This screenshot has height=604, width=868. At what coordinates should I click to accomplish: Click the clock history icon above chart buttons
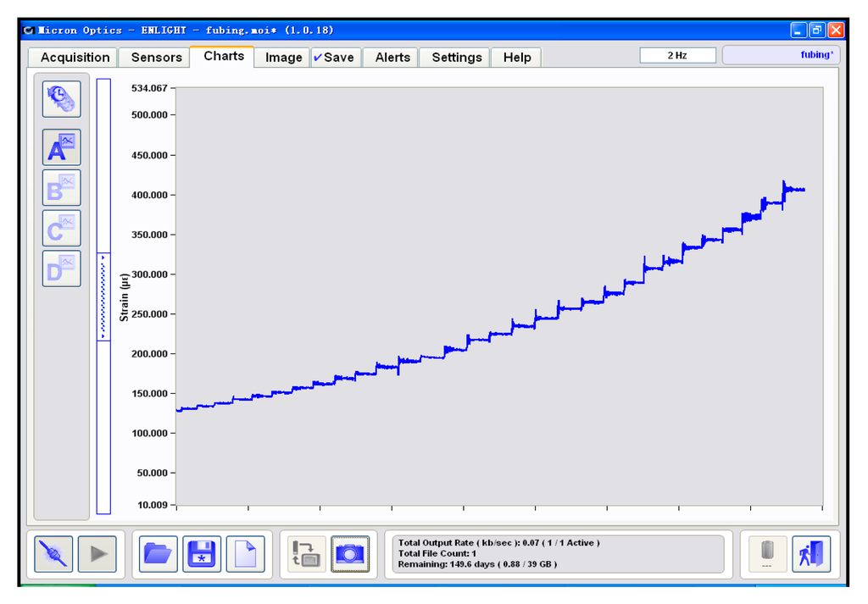[62, 99]
